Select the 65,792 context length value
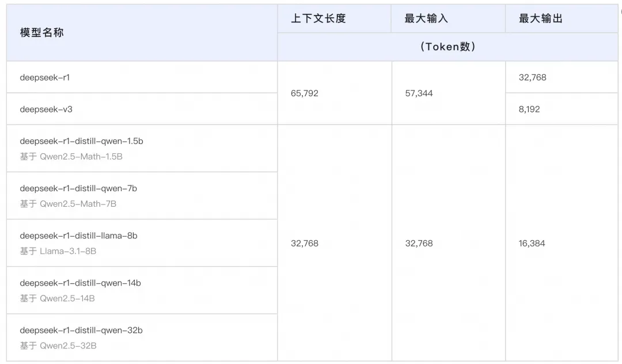 click(305, 93)
